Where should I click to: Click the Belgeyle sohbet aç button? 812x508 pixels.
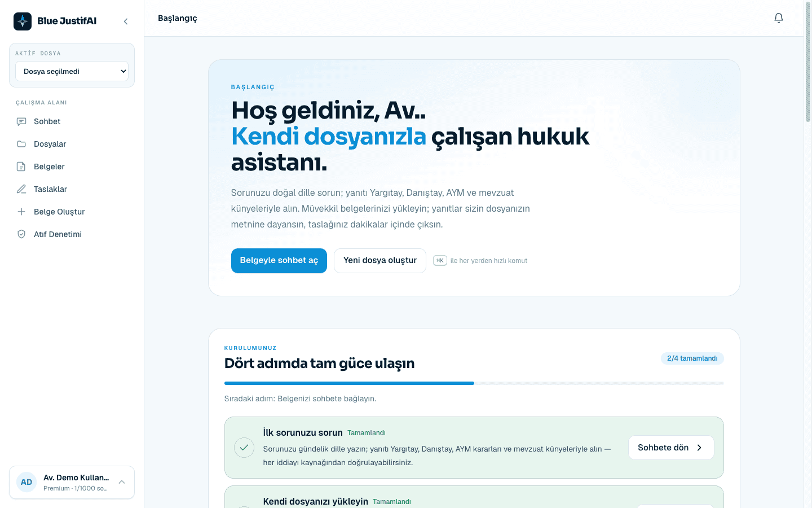(x=279, y=261)
